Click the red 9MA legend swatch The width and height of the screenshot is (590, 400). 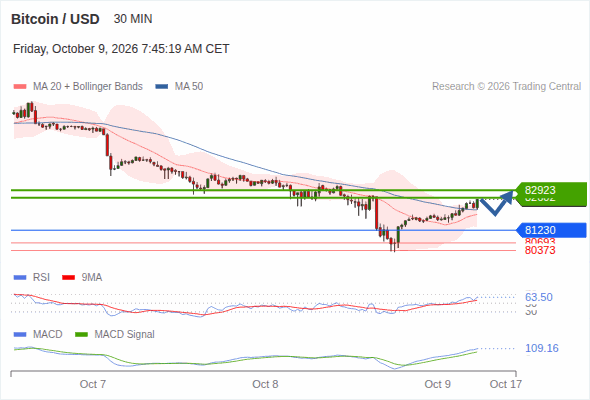pyautogui.click(x=68, y=278)
